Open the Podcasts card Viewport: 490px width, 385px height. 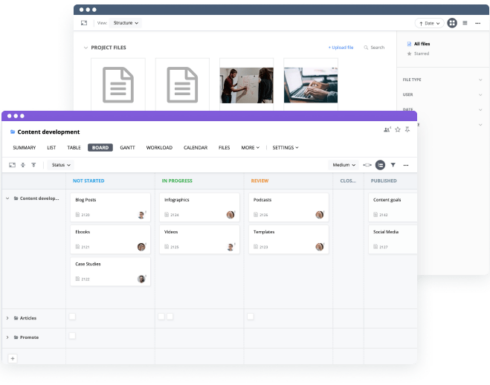point(289,207)
